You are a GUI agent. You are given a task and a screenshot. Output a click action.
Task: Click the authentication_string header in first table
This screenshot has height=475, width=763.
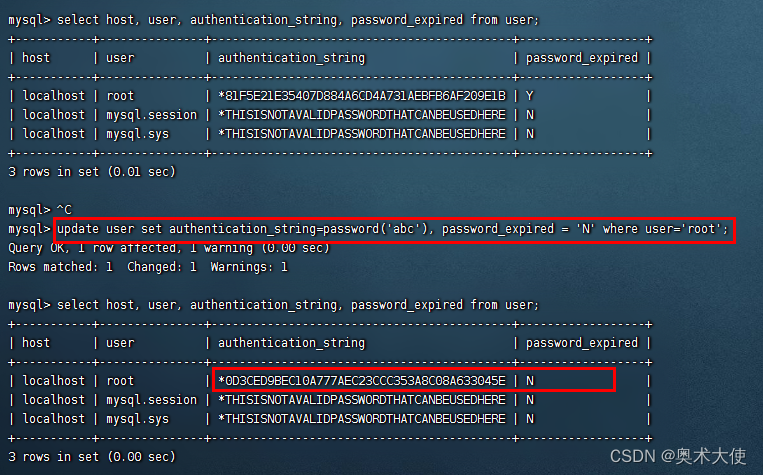point(291,58)
